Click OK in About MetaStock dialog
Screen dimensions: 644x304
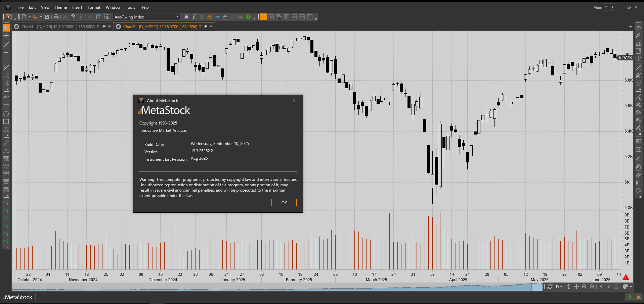click(x=284, y=203)
